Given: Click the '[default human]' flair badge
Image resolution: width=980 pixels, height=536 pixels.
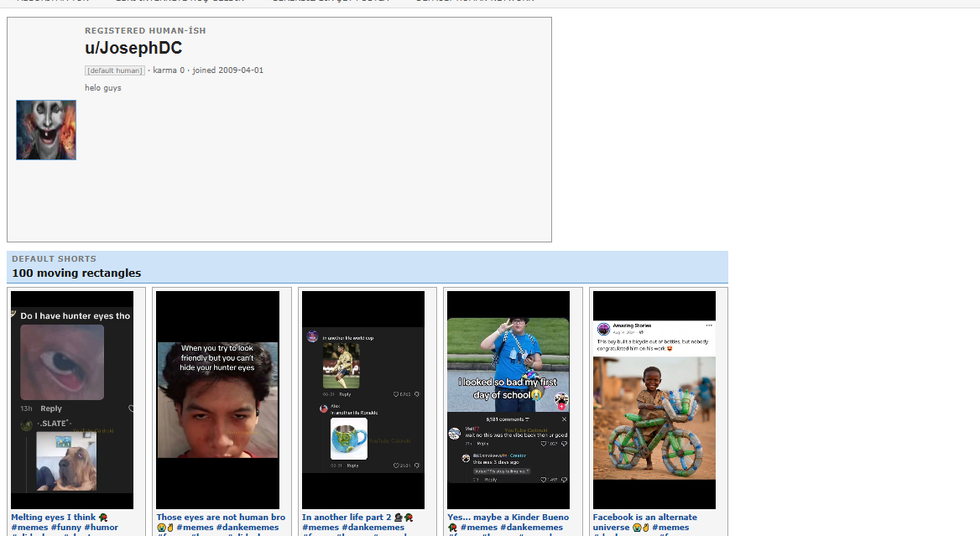Looking at the screenshot, I should (x=115, y=70).
